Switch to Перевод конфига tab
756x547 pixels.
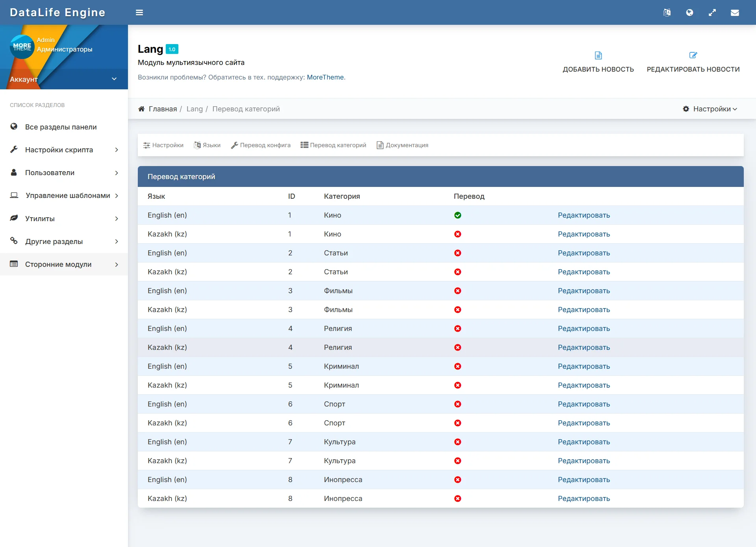[261, 145]
